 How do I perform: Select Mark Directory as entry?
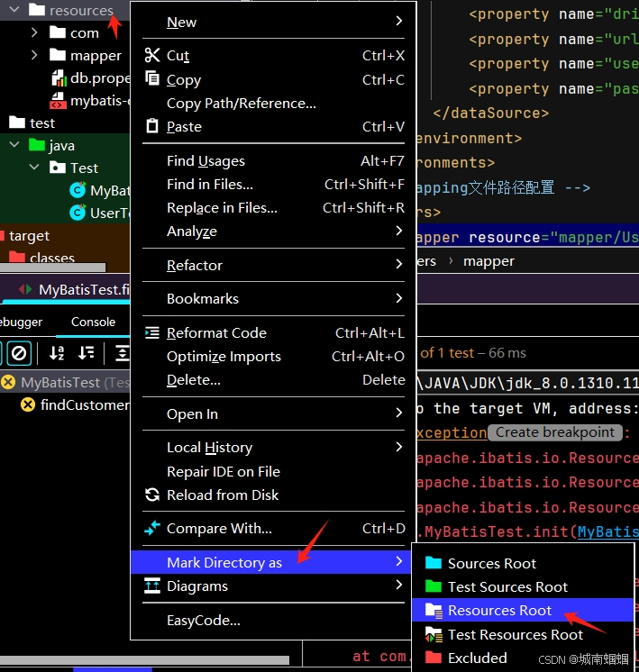[270, 562]
